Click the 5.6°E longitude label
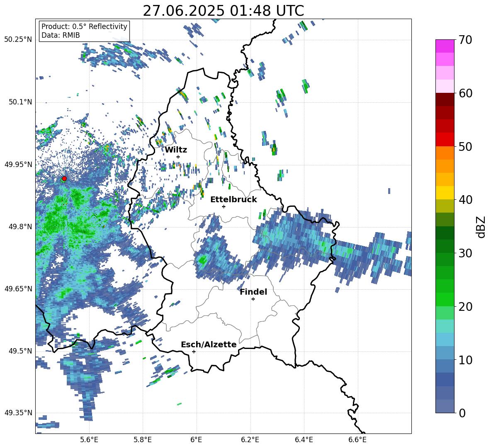491x448 pixels. click(x=89, y=440)
